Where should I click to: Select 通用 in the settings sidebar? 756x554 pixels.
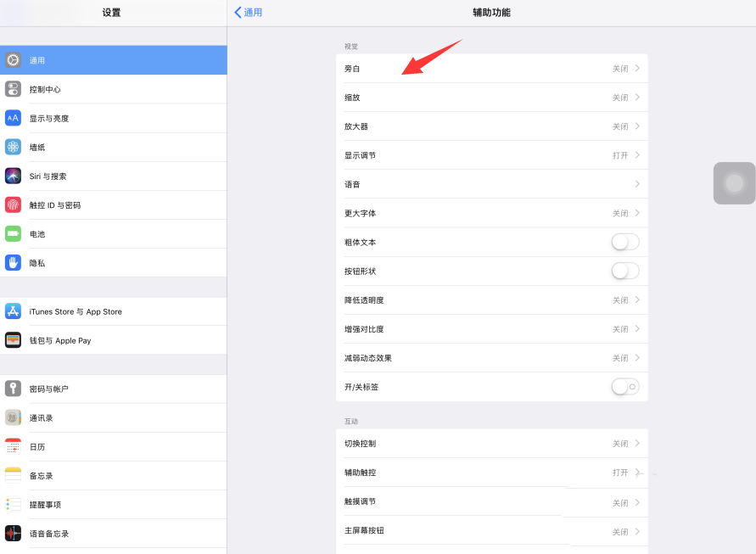(114, 60)
